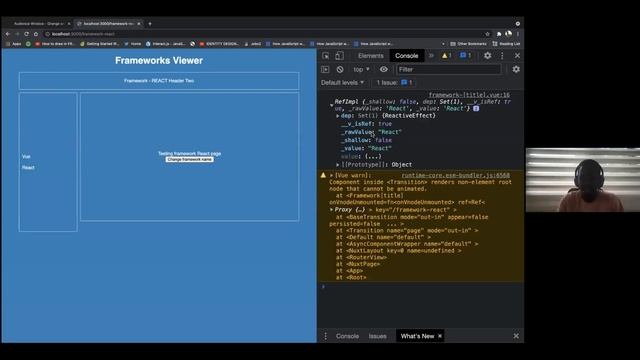This screenshot has height=360, width=640.
Task: Invoke the value: (...) getter
Action: (x=373, y=156)
